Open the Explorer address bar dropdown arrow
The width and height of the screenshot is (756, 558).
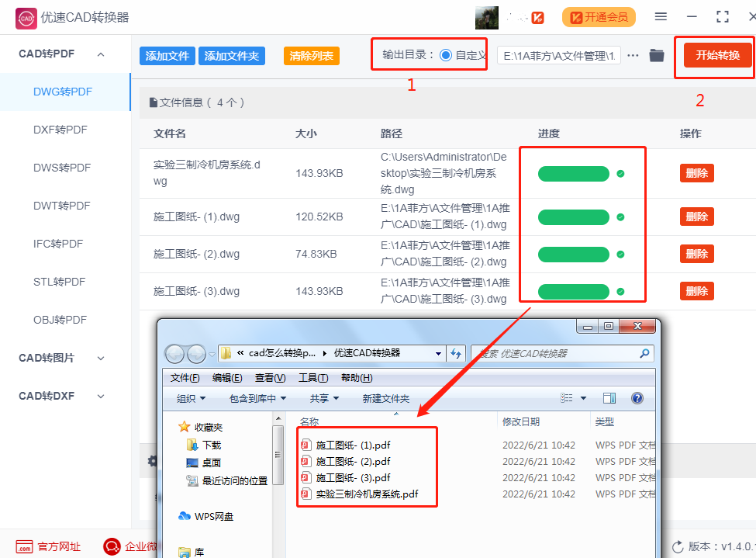click(438, 354)
